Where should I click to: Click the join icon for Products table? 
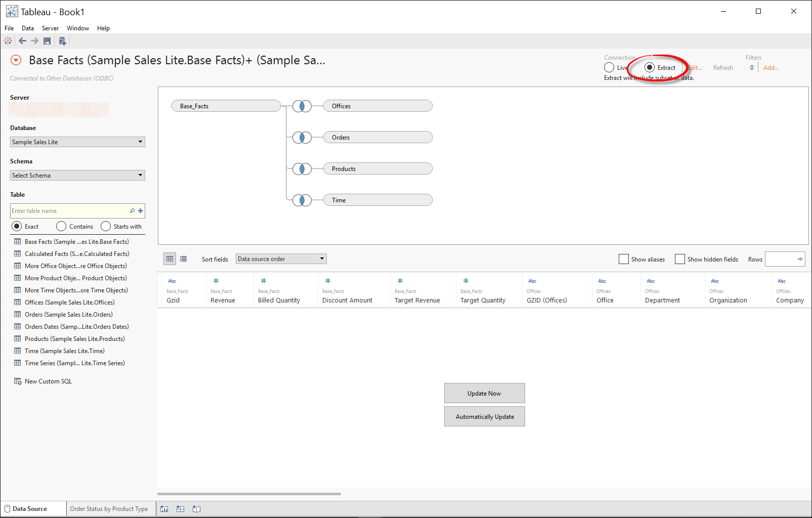point(302,169)
